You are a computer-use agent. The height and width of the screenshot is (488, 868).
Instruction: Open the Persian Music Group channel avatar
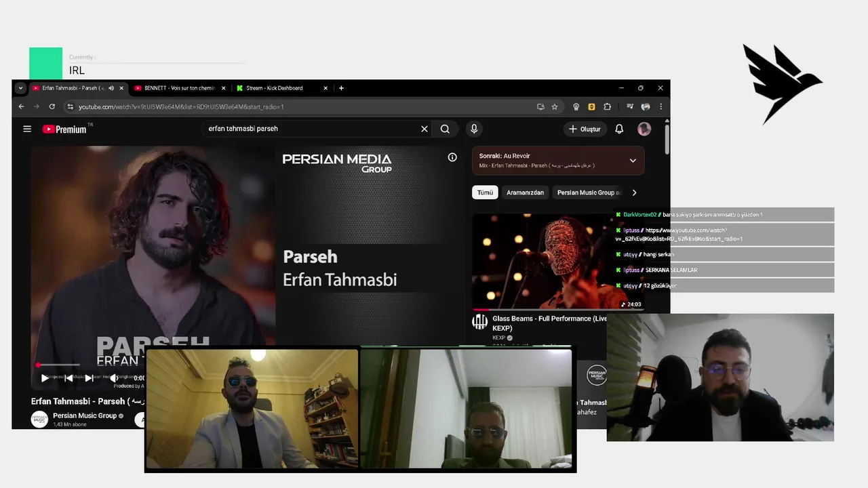pyautogui.click(x=39, y=420)
